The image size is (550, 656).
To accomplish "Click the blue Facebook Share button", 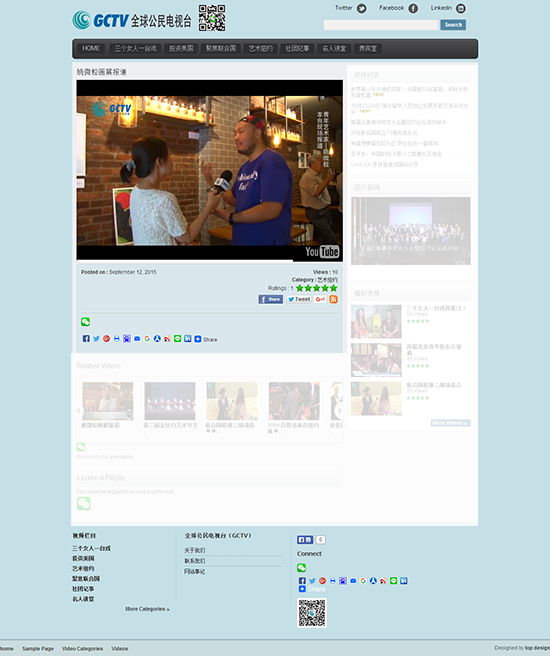I will point(271,299).
